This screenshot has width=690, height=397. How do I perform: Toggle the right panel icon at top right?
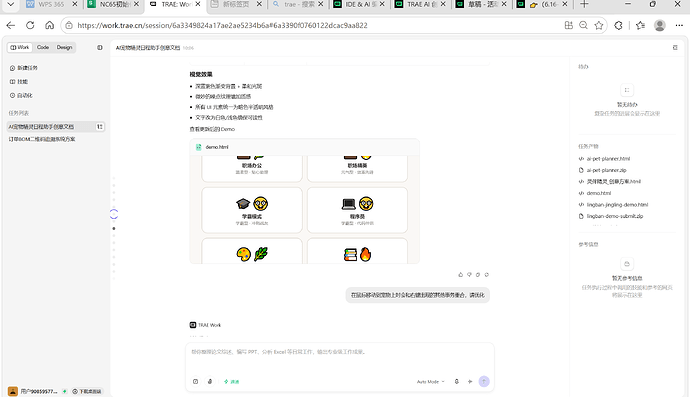[675, 48]
